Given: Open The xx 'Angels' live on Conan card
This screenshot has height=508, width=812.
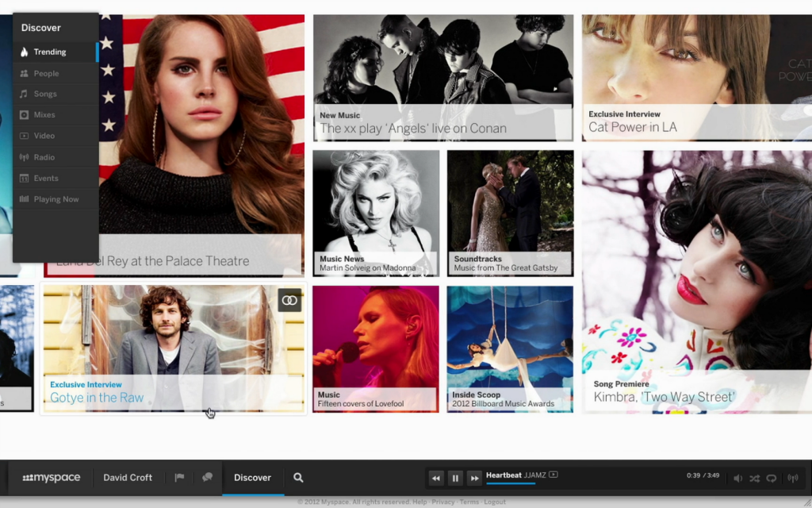Looking at the screenshot, I should tap(443, 78).
